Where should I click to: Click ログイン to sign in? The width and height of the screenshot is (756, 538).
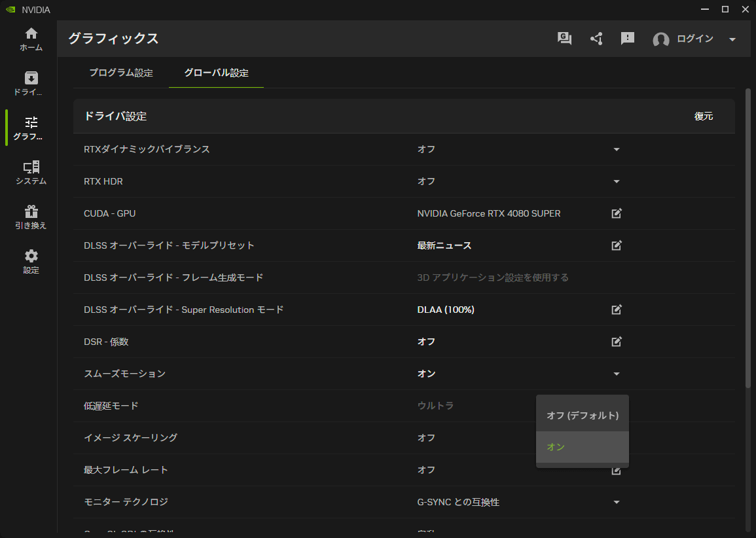[694, 39]
